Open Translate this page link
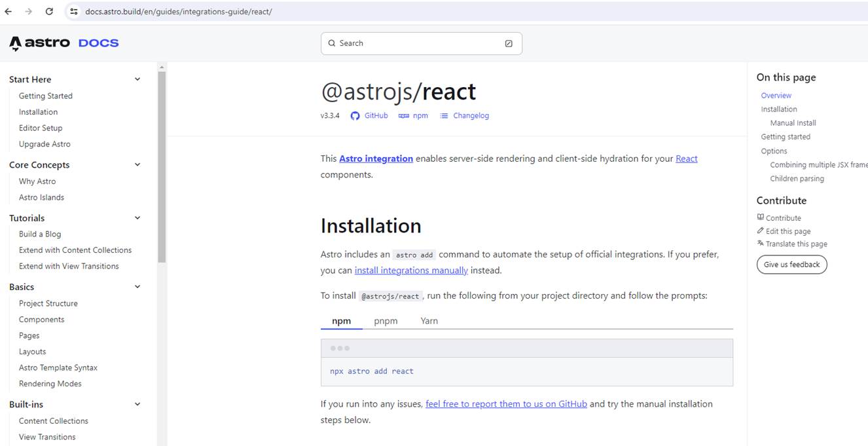 (x=797, y=244)
